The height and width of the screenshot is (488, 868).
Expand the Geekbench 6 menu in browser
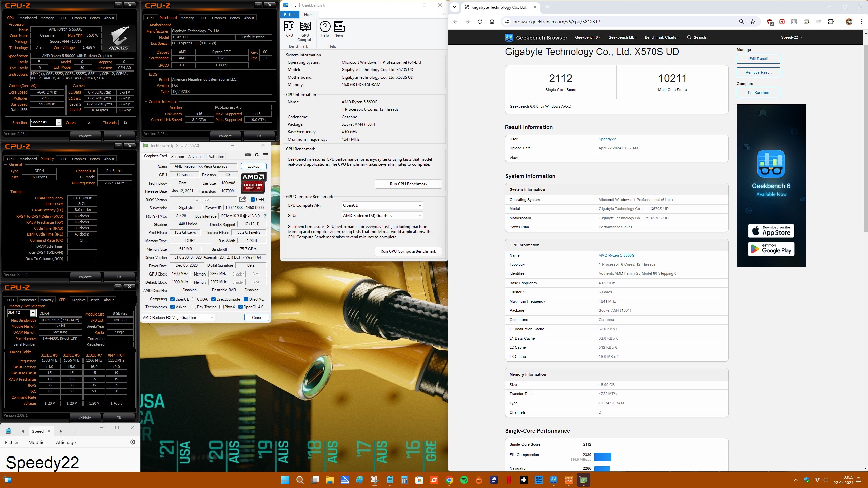point(588,37)
